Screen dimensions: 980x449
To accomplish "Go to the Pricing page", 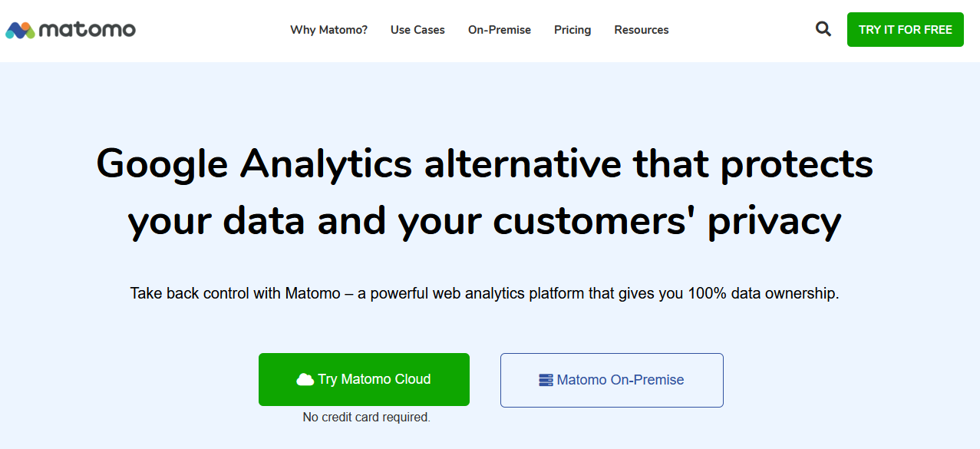I will [x=572, y=30].
